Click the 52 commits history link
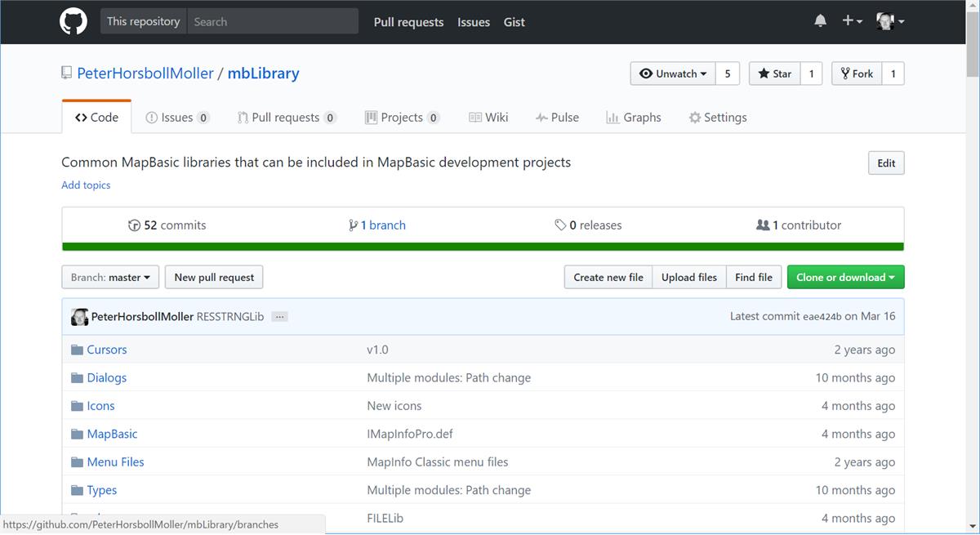 point(167,225)
